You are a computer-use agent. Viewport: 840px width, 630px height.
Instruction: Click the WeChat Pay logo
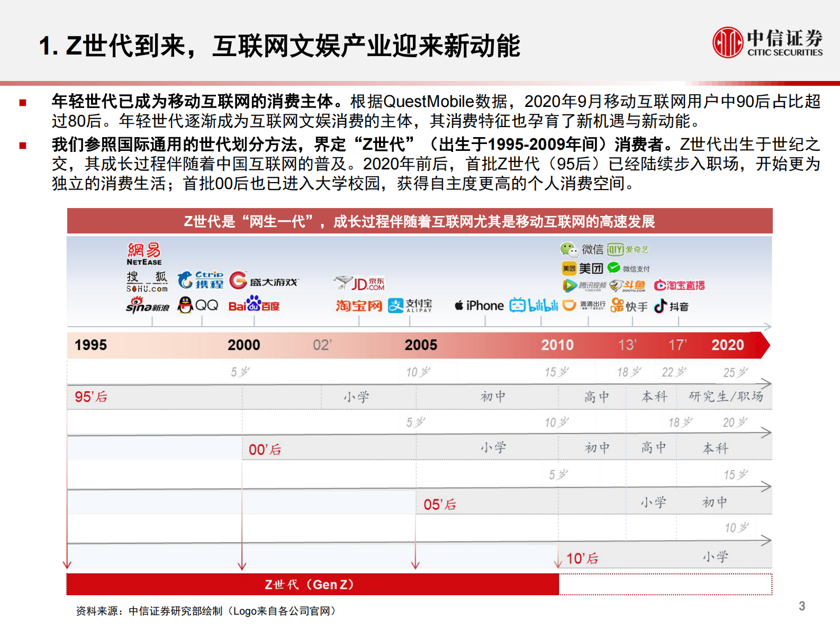tap(628, 268)
